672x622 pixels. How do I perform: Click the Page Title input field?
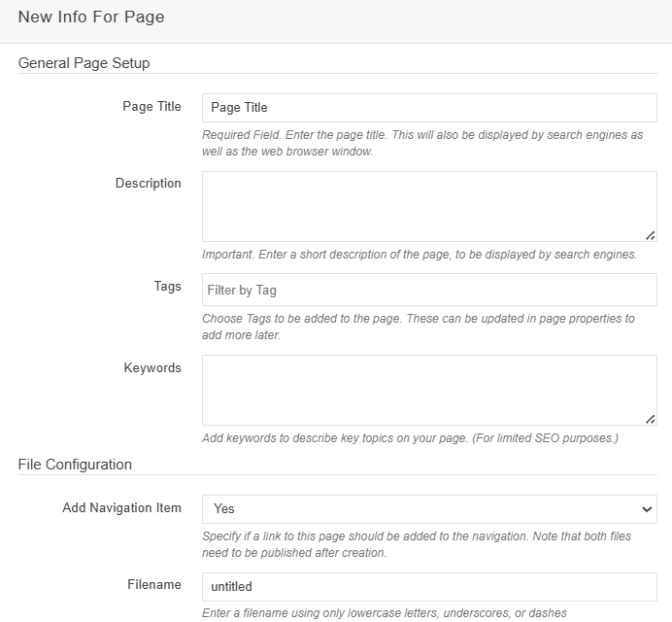(428, 108)
